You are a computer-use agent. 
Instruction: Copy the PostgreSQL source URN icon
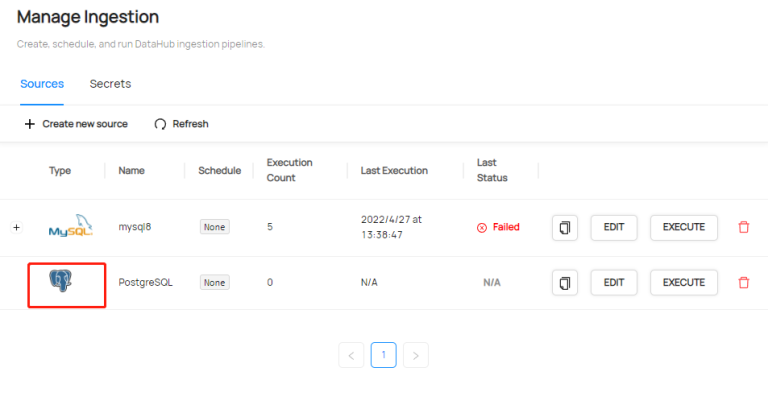564,283
